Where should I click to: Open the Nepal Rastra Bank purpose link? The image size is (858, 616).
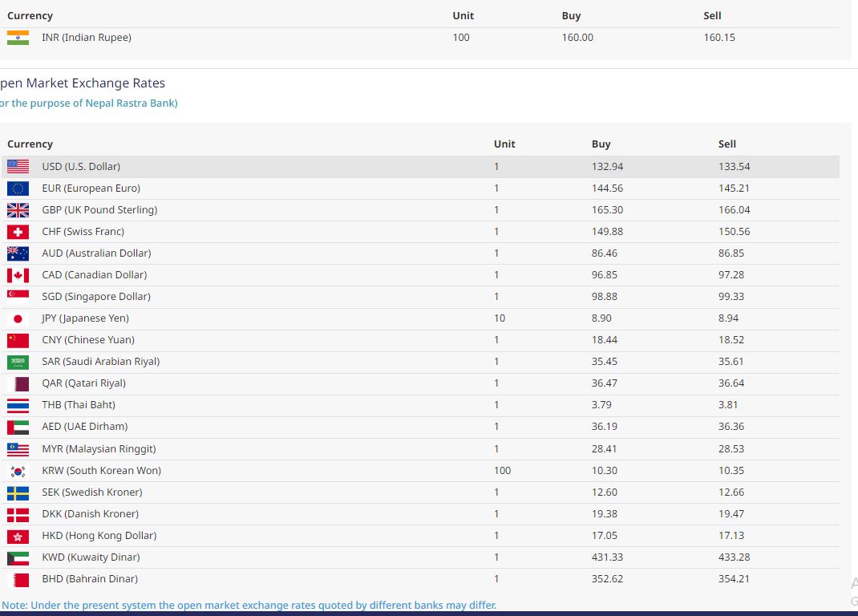click(x=88, y=103)
